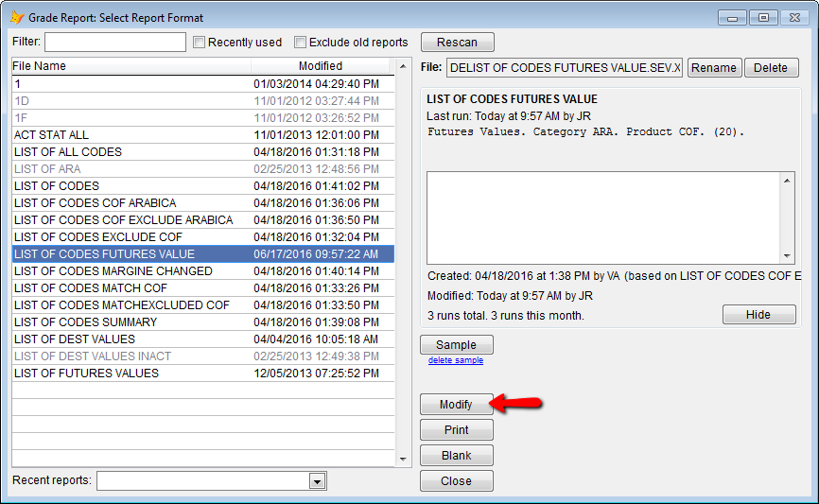Select LIST OF ALL CODES report
Viewport: 819px width, 504px height.
tap(203, 152)
